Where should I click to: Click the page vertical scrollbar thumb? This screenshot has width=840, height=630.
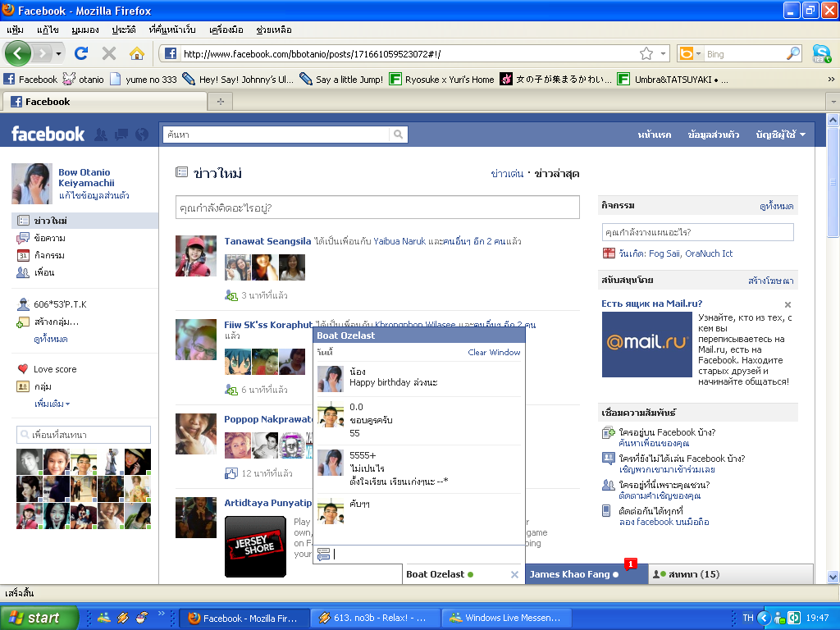tap(833, 182)
